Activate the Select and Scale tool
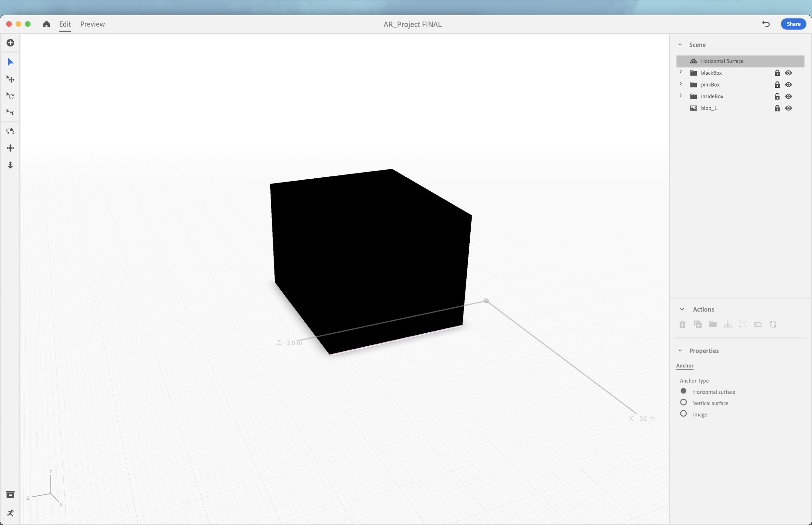The width and height of the screenshot is (812, 525). pos(10,112)
